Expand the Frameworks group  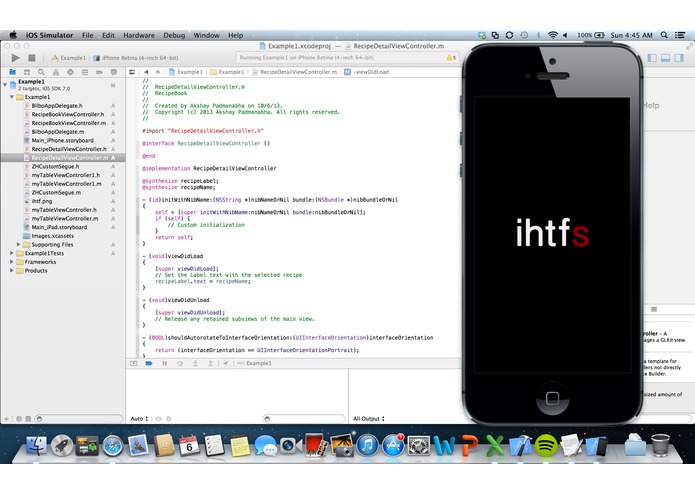[x=12, y=262]
